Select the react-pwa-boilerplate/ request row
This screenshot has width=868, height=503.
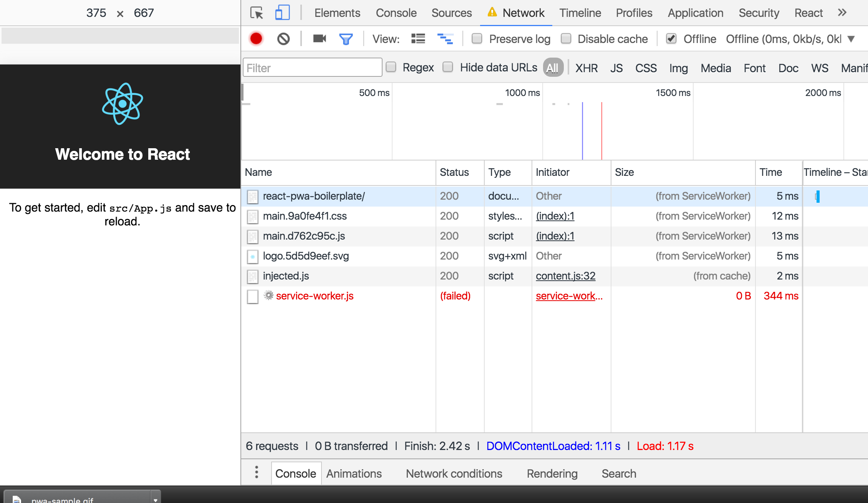click(x=554, y=196)
